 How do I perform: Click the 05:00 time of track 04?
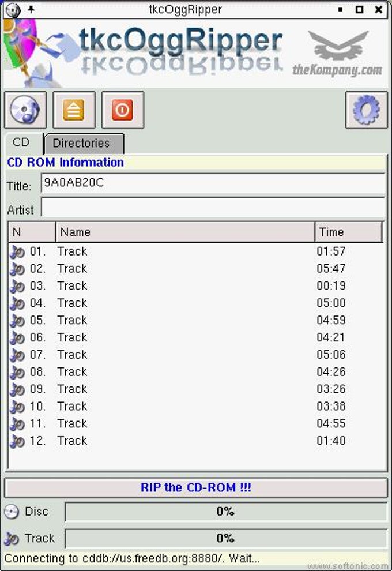(331, 303)
